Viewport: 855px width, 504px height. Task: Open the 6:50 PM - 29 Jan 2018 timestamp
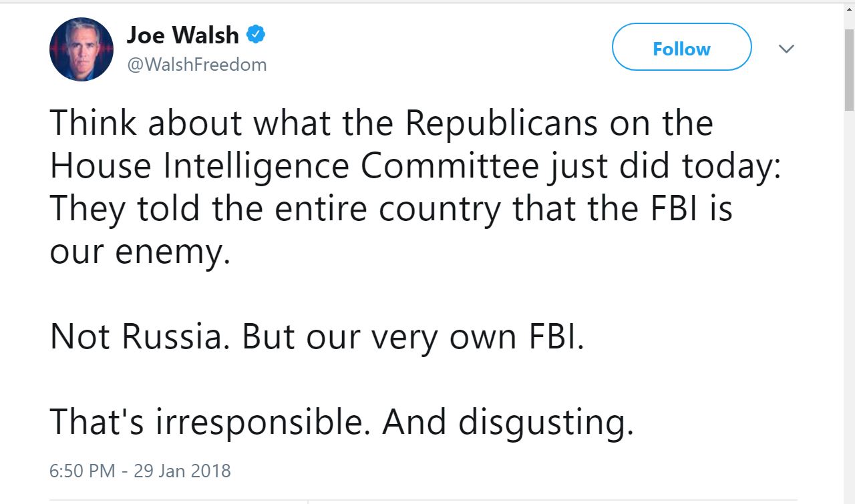140,471
